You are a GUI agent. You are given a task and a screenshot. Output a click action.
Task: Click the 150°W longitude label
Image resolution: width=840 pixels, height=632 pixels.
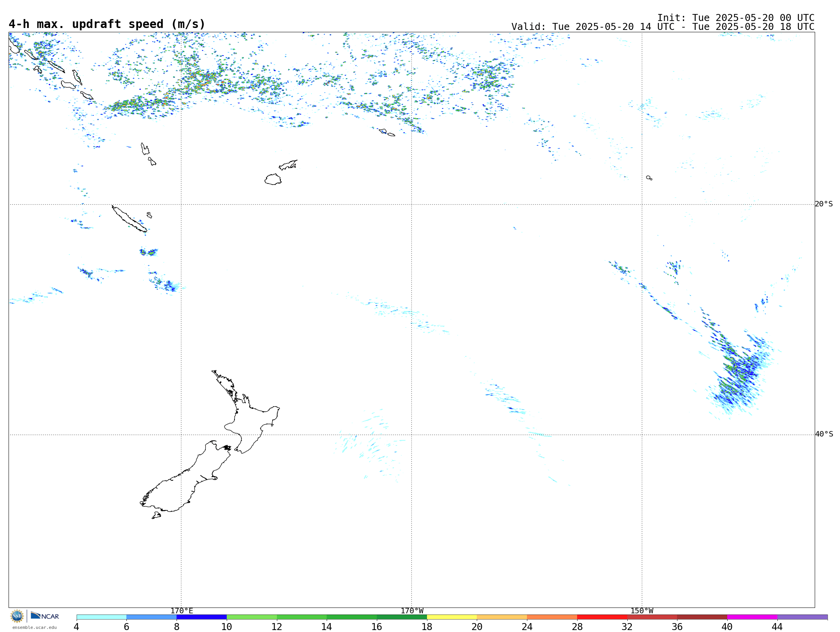tap(642, 611)
